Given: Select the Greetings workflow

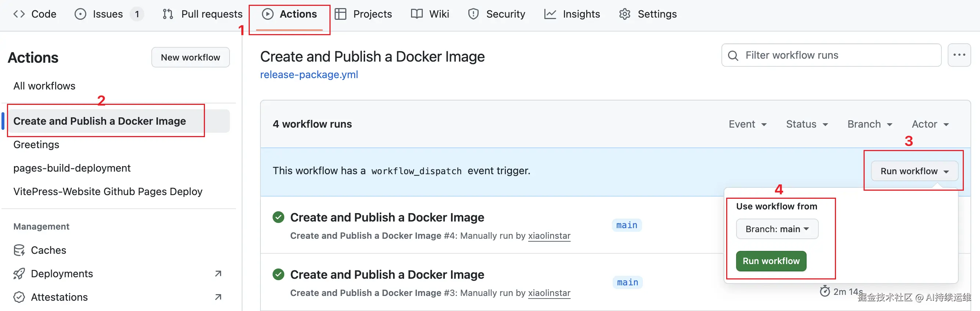Looking at the screenshot, I should [x=36, y=144].
